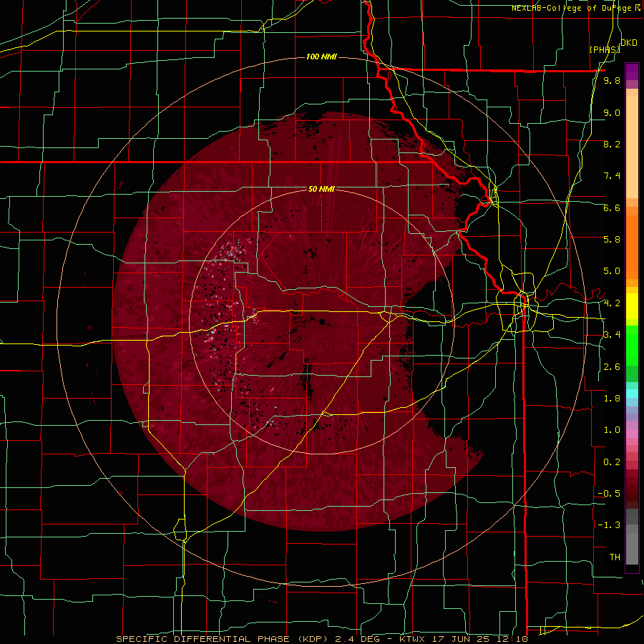Click the 9.8 value on the KDP scale

click(612, 81)
